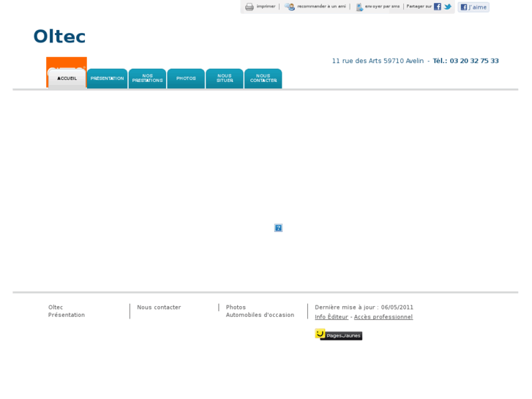Switch to the Photos tab

pyautogui.click(x=186, y=78)
